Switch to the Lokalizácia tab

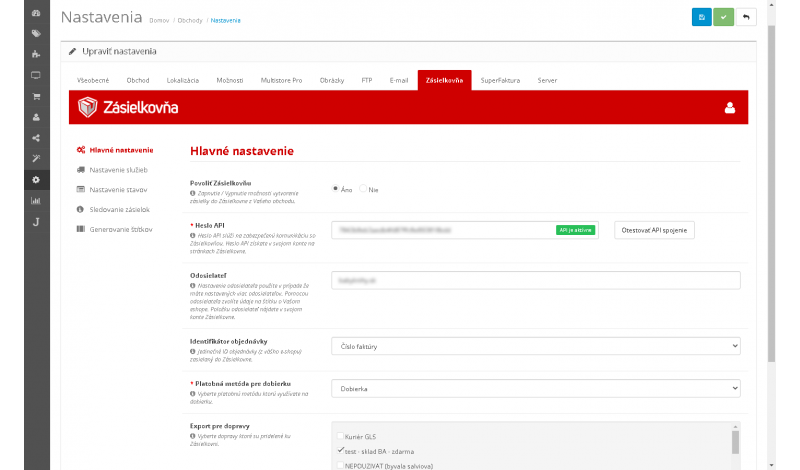[183, 81]
